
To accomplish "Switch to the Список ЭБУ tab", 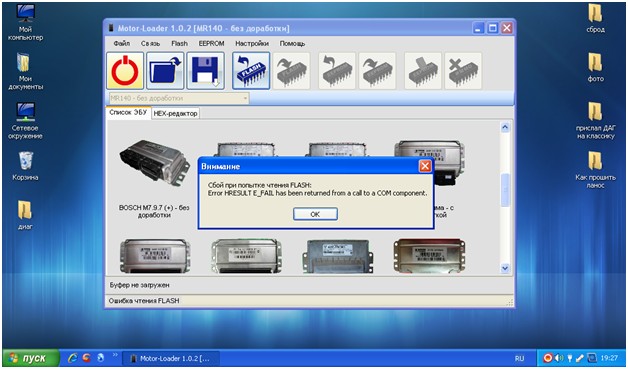I will pyautogui.click(x=128, y=113).
